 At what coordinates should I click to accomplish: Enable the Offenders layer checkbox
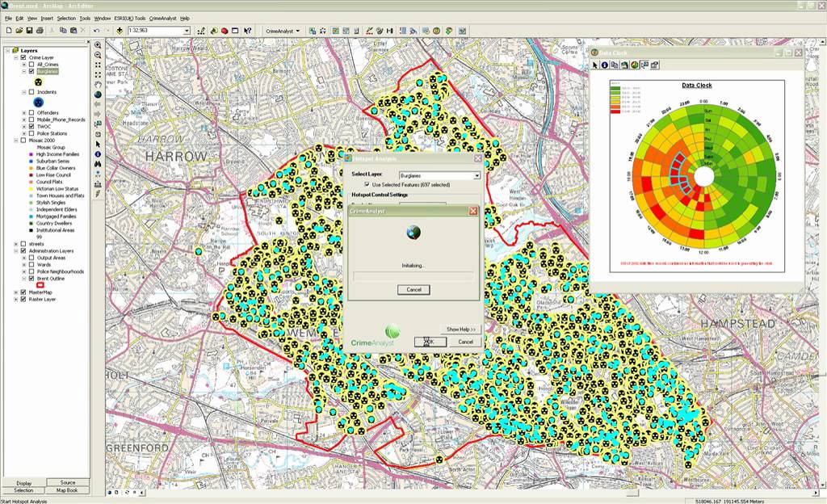31,113
